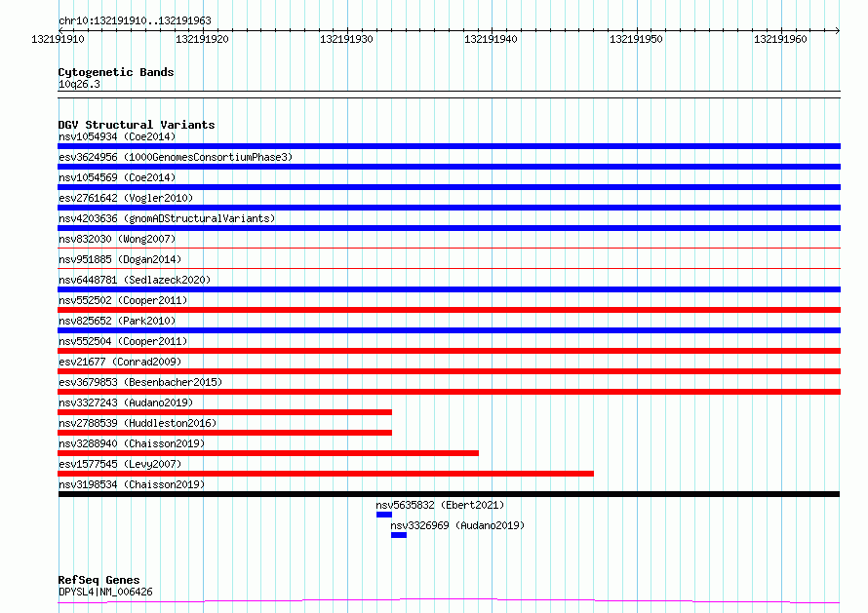Open nsv4203636 (gnomADStructuralVariants) label
The height and width of the screenshot is (613, 868).
(x=167, y=218)
